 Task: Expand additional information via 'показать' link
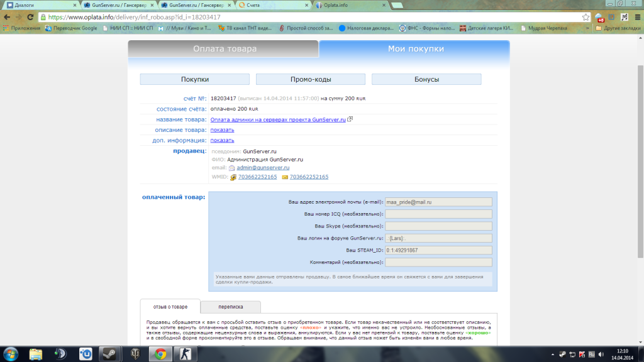pos(222,140)
